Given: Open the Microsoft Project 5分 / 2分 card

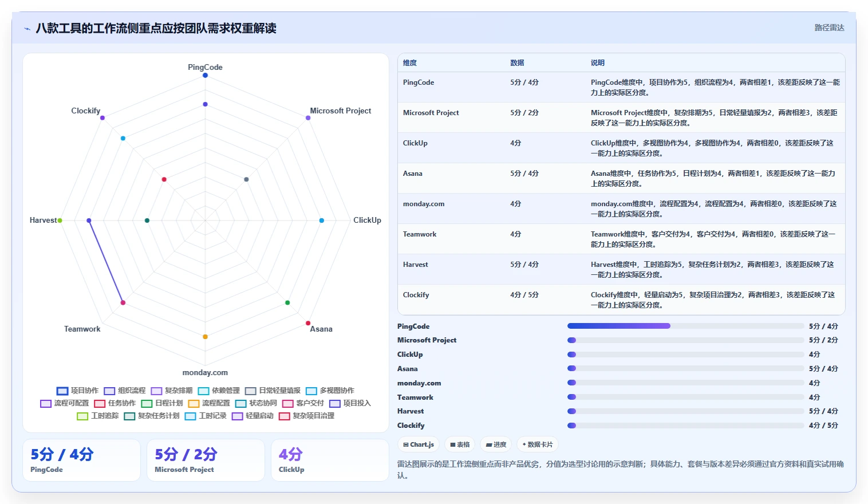Looking at the screenshot, I should (x=206, y=460).
